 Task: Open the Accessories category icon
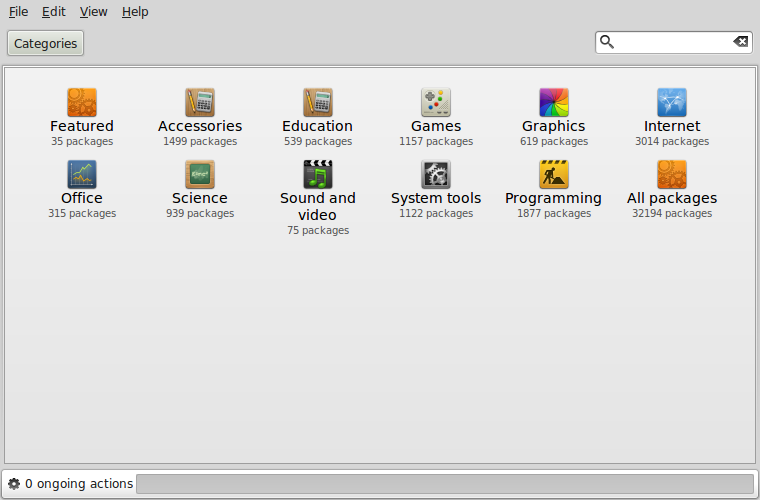tap(200, 102)
